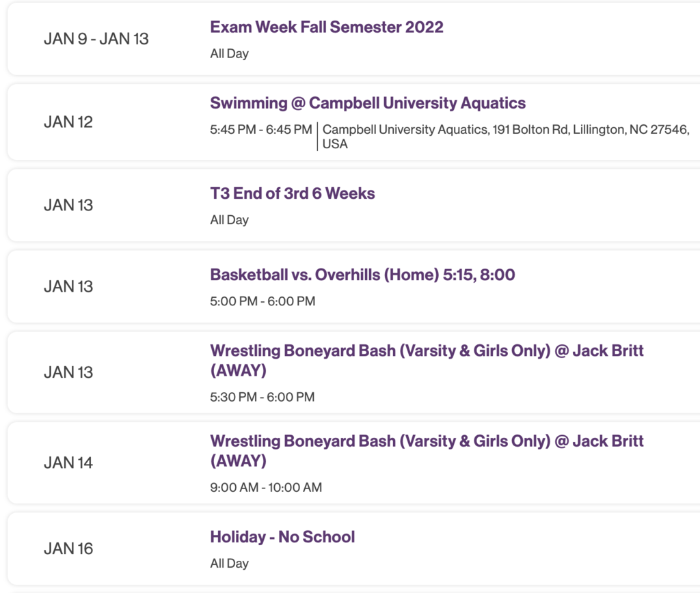Select the Basketball event card
The height and width of the screenshot is (593, 700).
click(350, 286)
